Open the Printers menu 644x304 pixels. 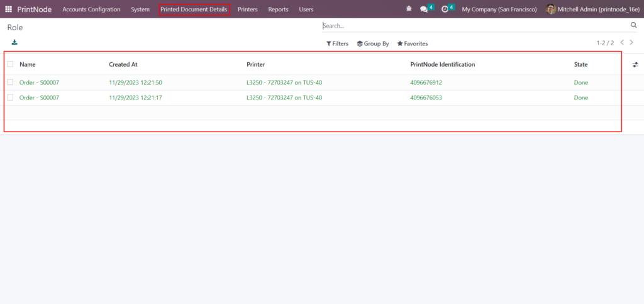[x=248, y=9]
